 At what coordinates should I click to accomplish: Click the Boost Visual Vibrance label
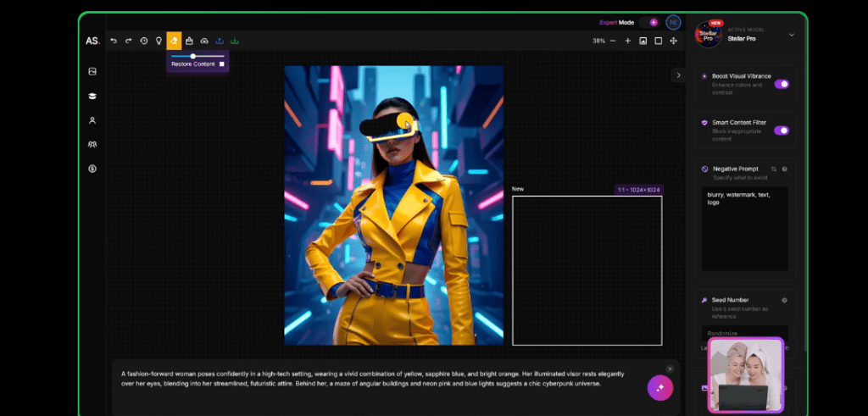tap(741, 76)
